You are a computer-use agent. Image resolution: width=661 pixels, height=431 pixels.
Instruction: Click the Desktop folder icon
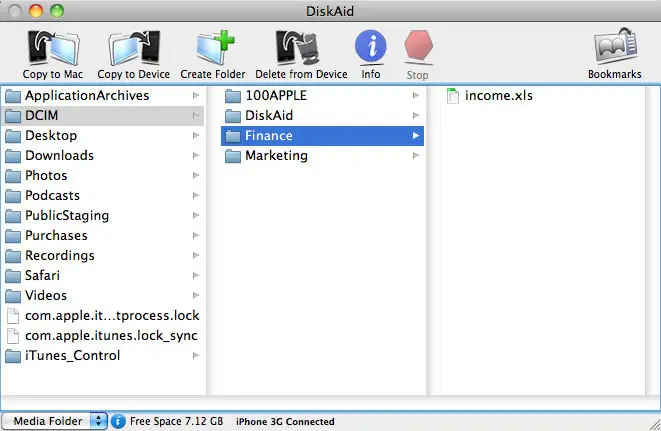13,136
